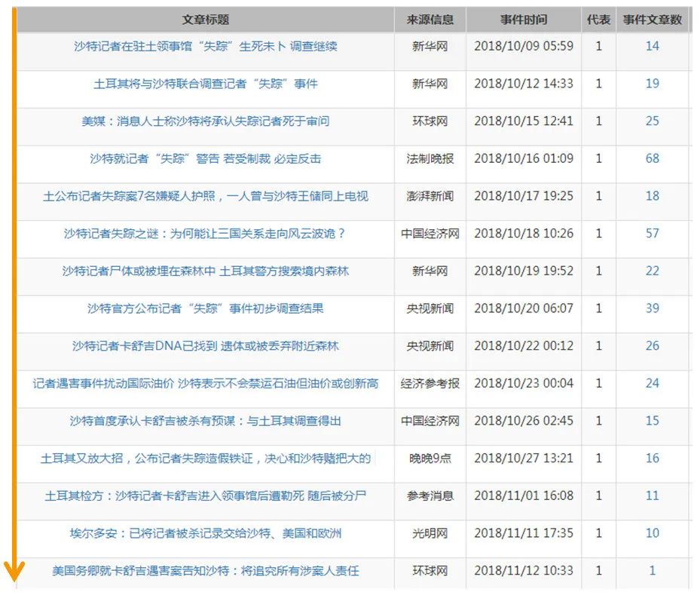Open article count 1 for 2018/11/12 event
The width and height of the screenshot is (700, 595).
[653, 572]
